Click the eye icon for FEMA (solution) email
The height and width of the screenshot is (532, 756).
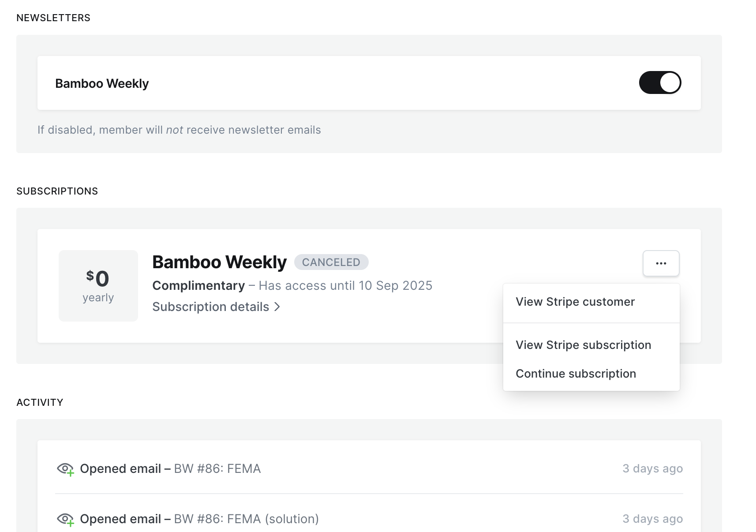(65, 519)
